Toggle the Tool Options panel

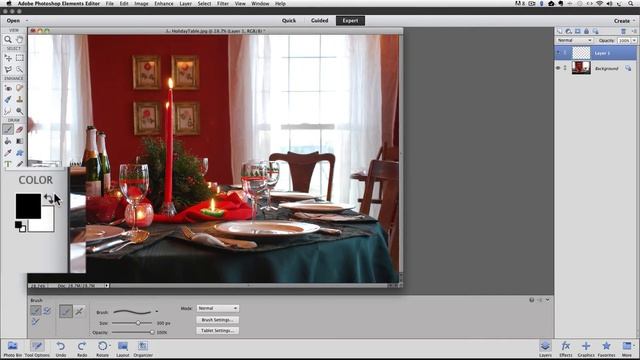tap(37, 349)
